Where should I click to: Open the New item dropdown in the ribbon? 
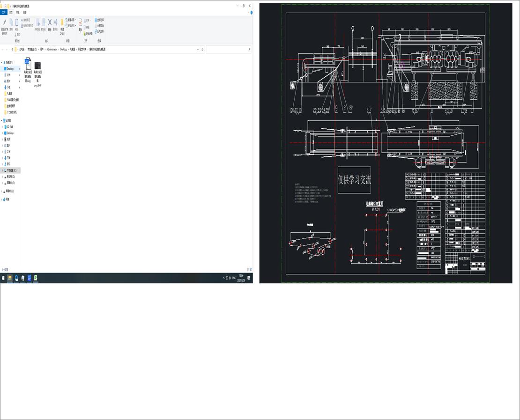click(71, 20)
